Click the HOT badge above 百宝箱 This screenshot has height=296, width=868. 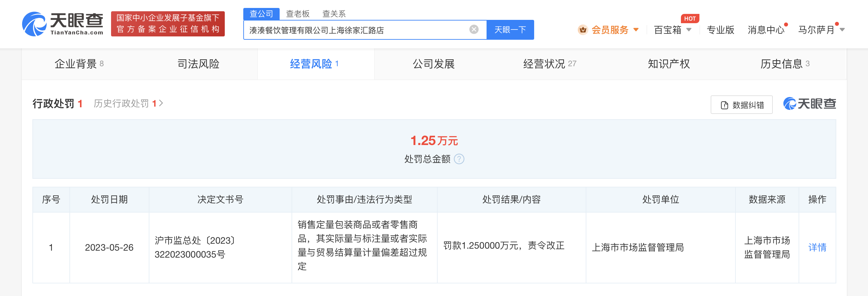pyautogui.click(x=690, y=19)
